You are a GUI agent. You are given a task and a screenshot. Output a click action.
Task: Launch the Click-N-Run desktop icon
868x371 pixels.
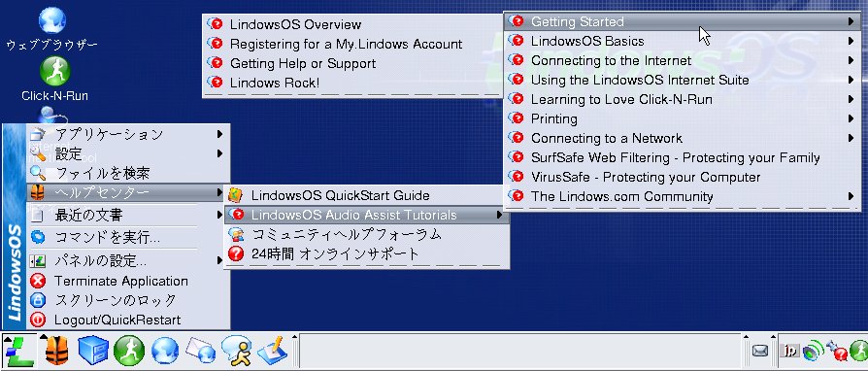[54, 71]
